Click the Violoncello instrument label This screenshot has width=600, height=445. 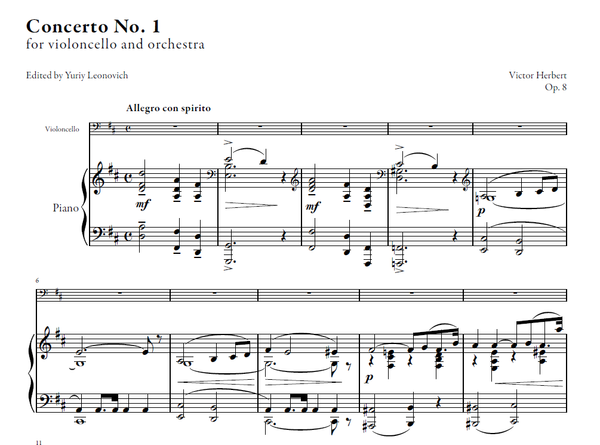tap(62, 129)
